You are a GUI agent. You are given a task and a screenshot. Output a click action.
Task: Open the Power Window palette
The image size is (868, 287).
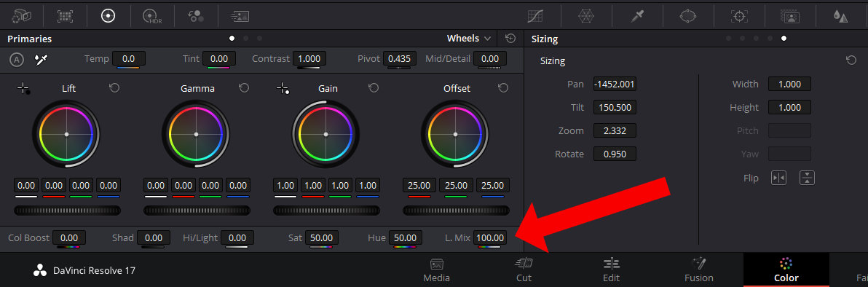[x=687, y=16]
